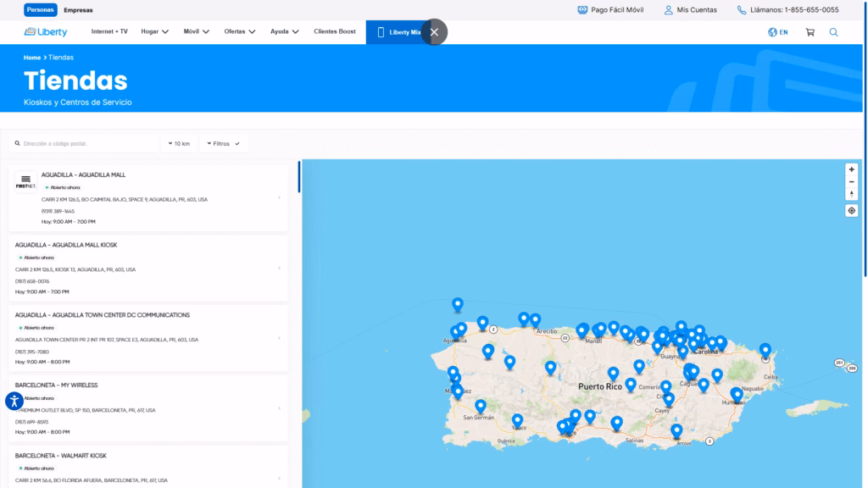This screenshot has width=868, height=488.
Task: Switch to Empresas customer segment
Action: (x=79, y=10)
